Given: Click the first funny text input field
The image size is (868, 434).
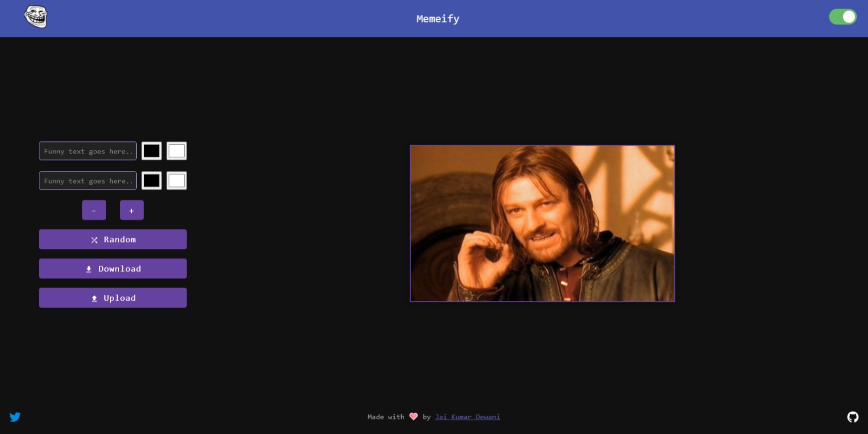Looking at the screenshot, I should pyautogui.click(x=88, y=151).
